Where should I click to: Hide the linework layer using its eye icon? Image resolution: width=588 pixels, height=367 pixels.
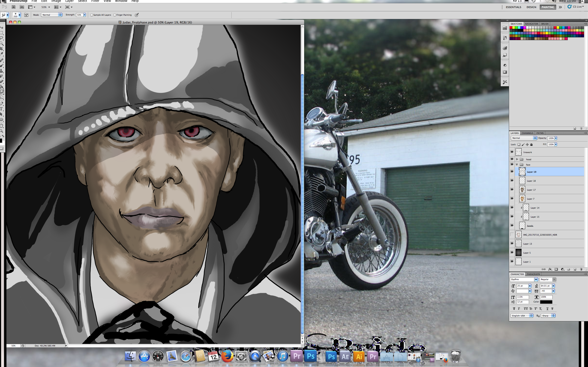[512, 152]
